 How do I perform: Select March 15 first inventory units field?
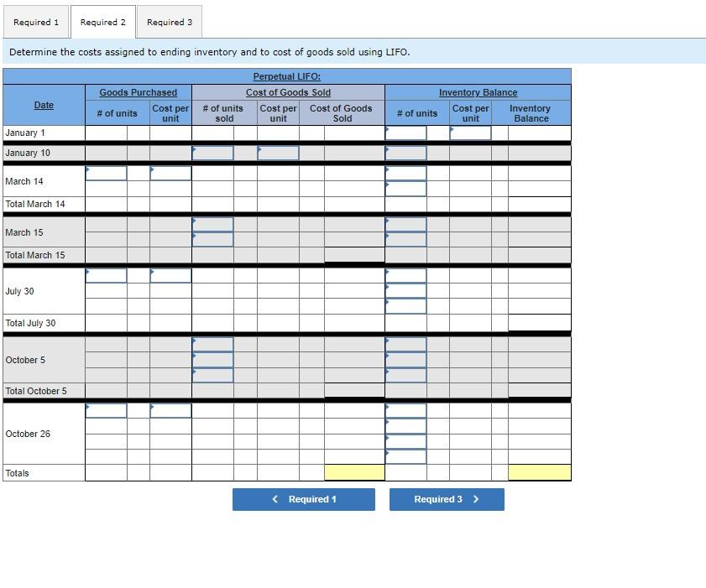coord(405,225)
